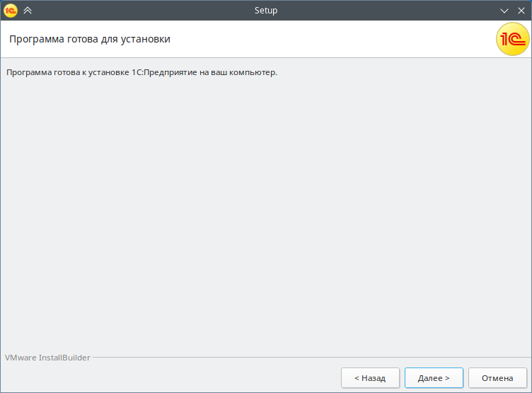
Task: Click the 'VMware InstallBuilder' label
Action: pyautogui.click(x=47, y=358)
